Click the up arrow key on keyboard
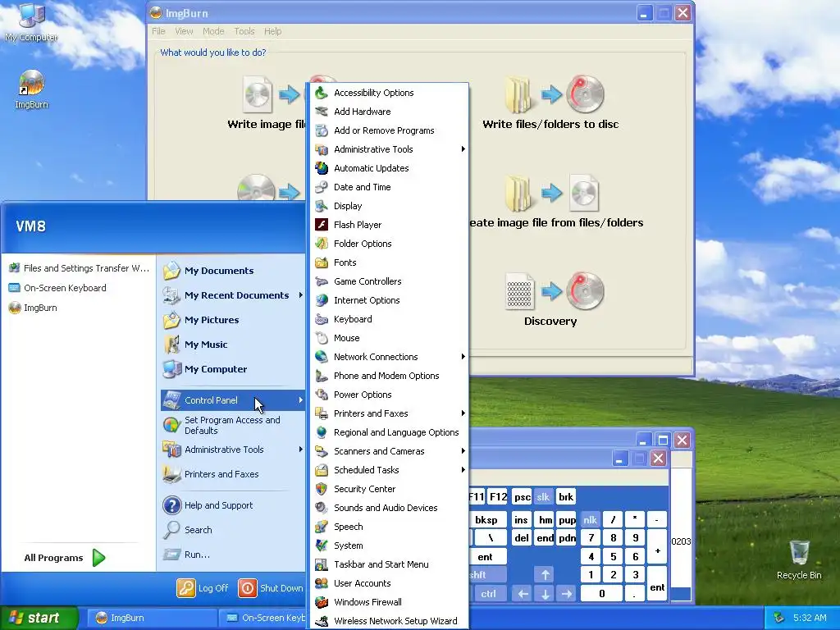 (545, 575)
